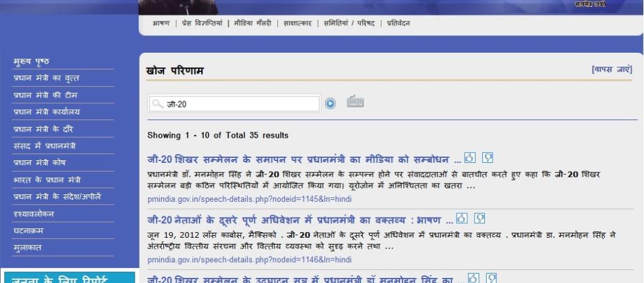Open प्रधान मंत्री कोष sidebar link
This screenshot has width=644, height=283.
click(x=40, y=163)
